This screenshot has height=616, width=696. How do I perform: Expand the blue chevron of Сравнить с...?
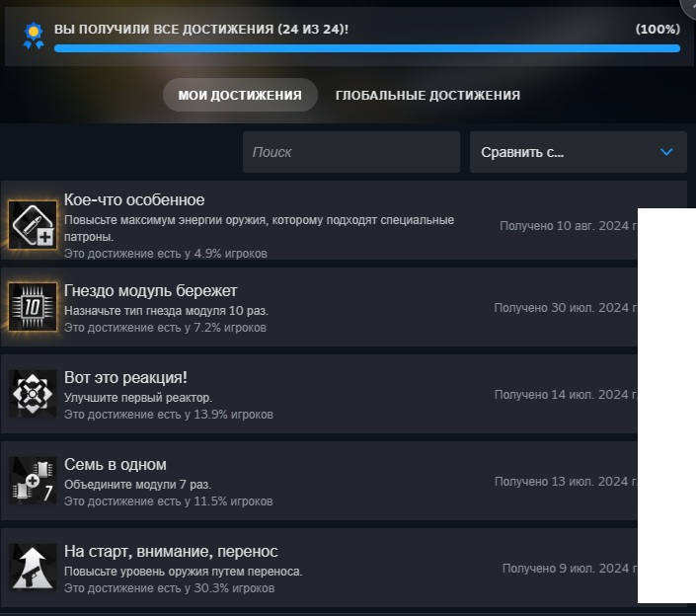click(x=666, y=152)
